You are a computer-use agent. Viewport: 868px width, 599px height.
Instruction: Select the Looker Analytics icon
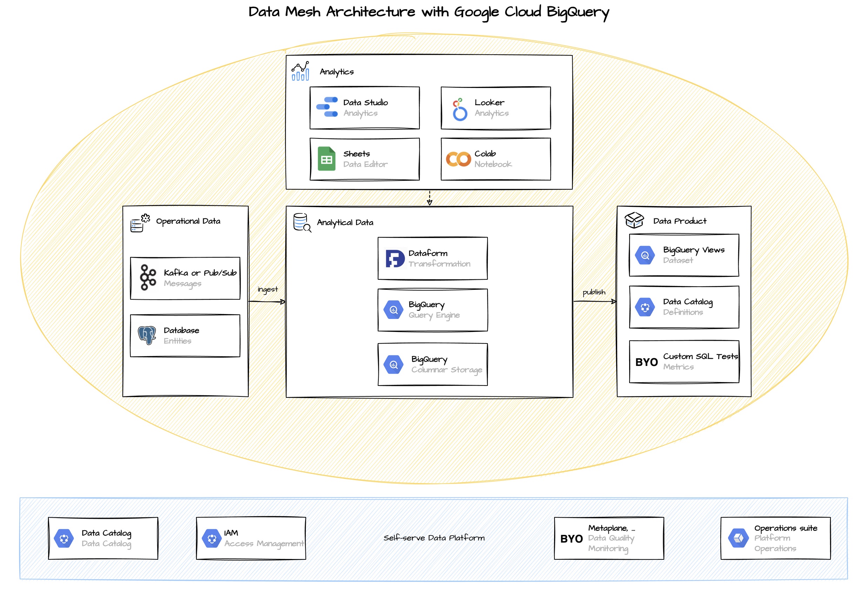click(x=463, y=107)
